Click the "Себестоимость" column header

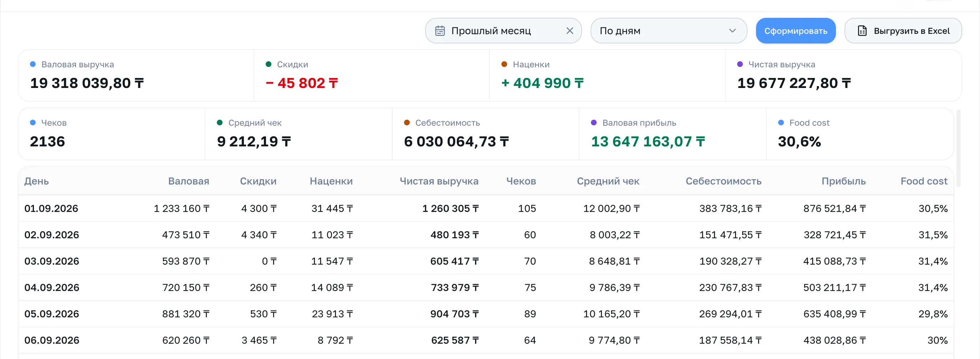724,181
